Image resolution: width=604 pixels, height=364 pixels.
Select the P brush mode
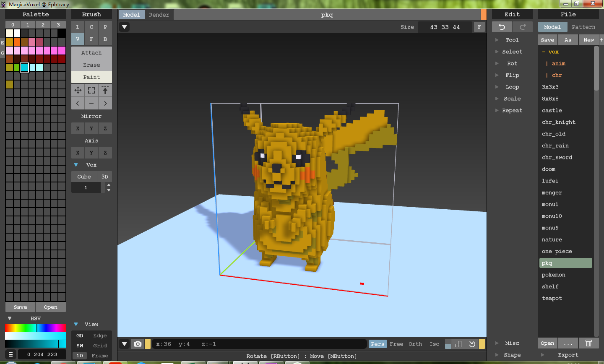pyautogui.click(x=105, y=27)
